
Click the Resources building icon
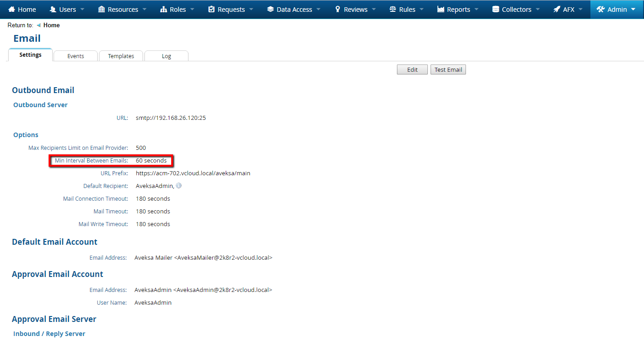tap(101, 9)
